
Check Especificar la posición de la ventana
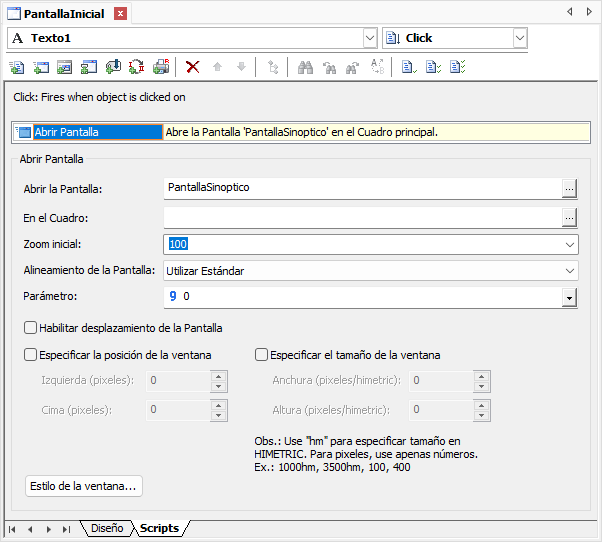31,354
